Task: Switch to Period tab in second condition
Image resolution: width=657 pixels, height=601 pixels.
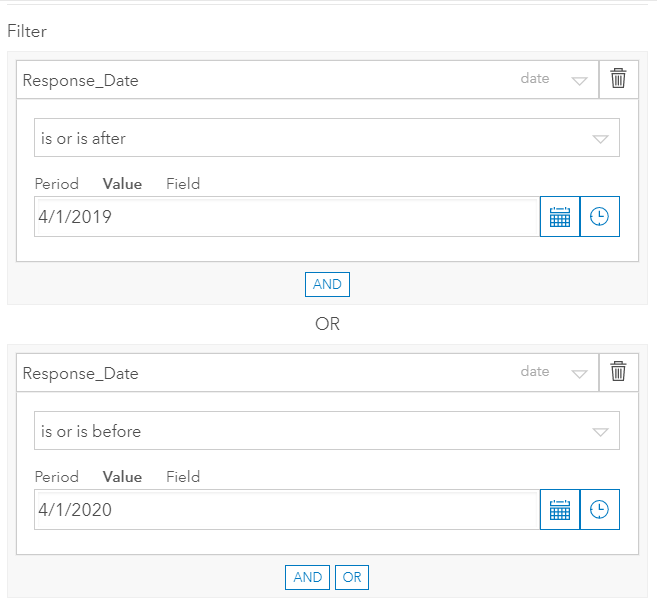Action: tap(57, 477)
